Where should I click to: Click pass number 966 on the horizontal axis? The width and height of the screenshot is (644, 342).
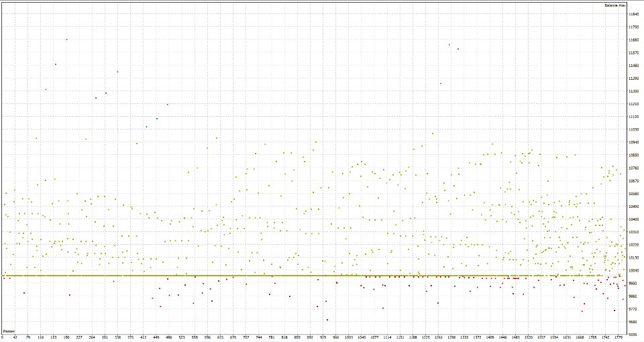[x=335, y=337]
